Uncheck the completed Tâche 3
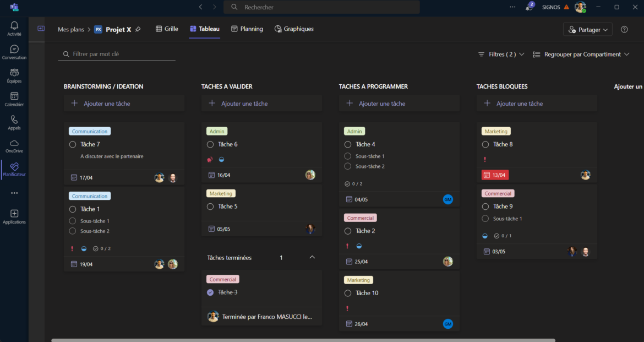644x342 pixels. coord(210,292)
